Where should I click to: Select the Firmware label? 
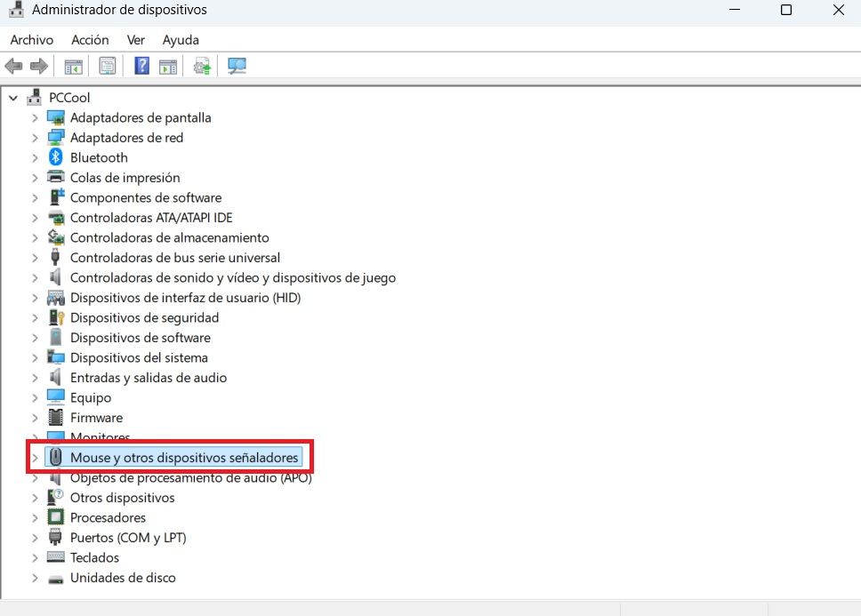pos(97,418)
